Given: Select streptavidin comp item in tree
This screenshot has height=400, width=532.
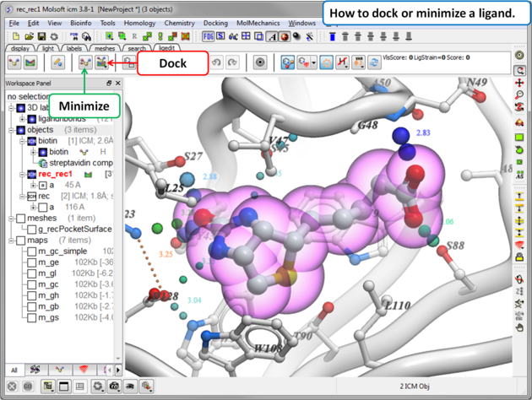Looking at the screenshot, I should pyautogui.click(x=81, y=163).
